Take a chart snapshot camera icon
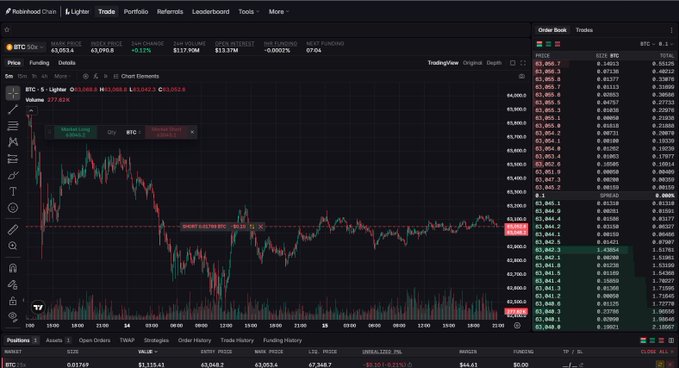The image size is (679, 368). (x=522, y=76)
